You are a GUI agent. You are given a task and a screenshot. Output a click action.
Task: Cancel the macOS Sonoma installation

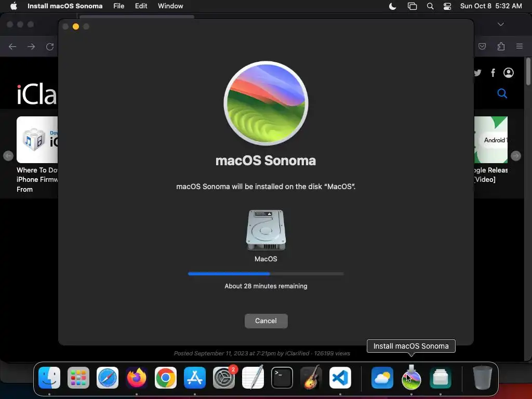click(266, 321)
